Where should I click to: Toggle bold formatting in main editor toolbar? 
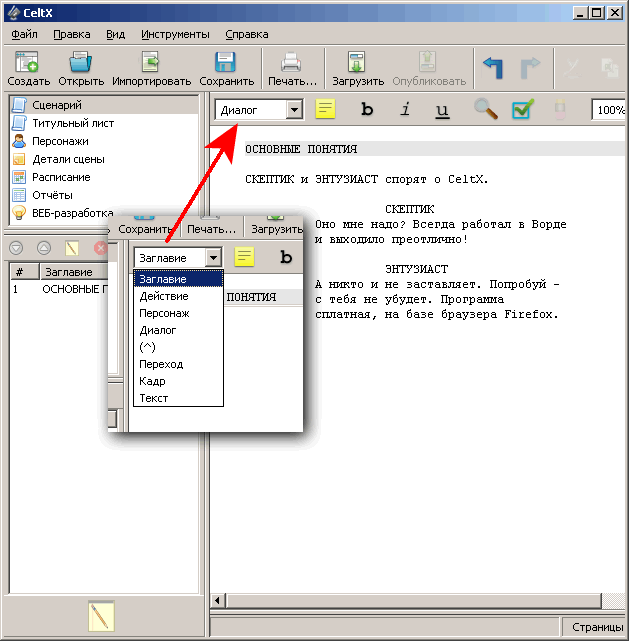point(367,109)
